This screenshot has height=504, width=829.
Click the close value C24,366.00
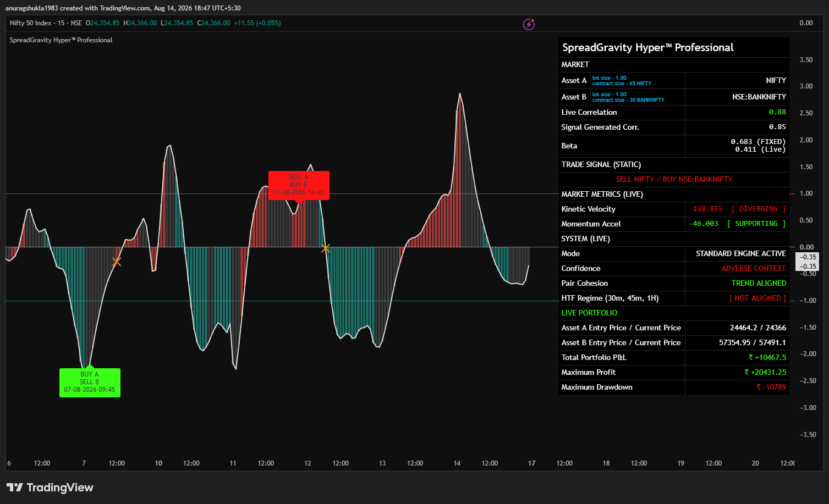[x=213, y=23]
